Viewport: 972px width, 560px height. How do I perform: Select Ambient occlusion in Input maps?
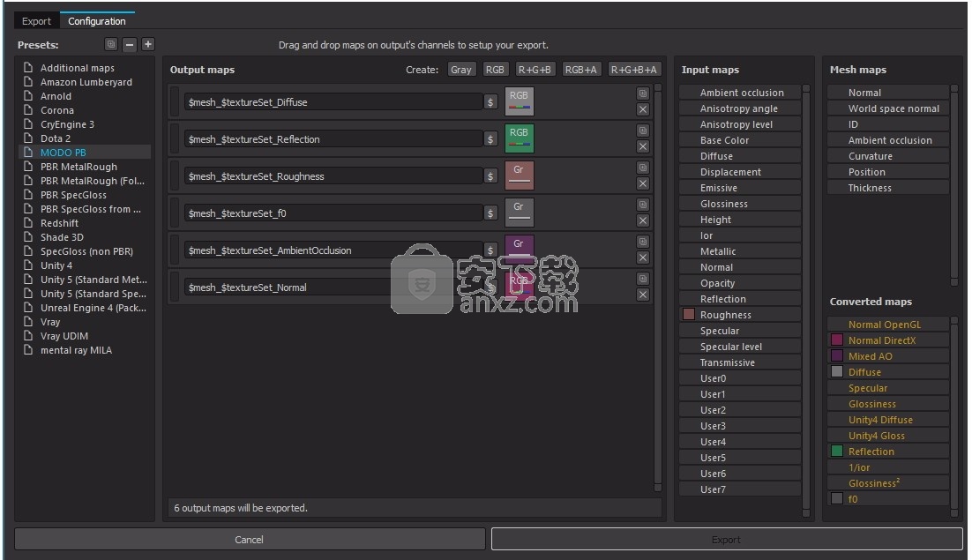740,93
